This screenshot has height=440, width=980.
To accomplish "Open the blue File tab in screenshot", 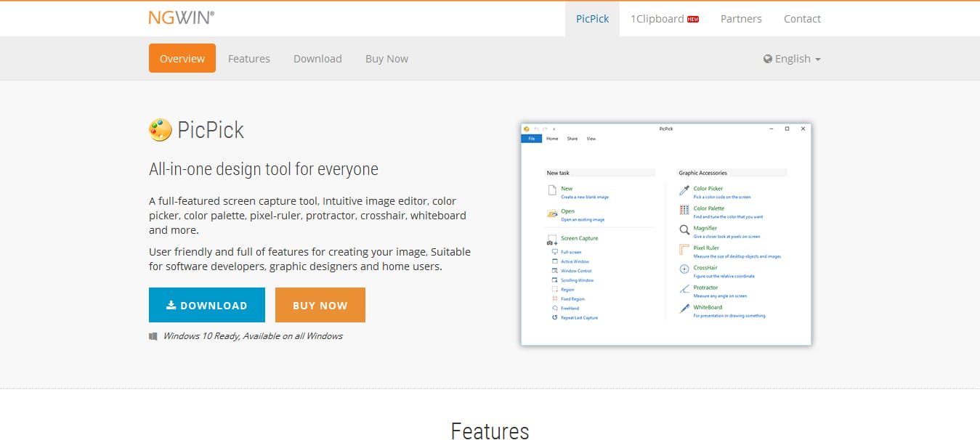I will tap(532, 139).
